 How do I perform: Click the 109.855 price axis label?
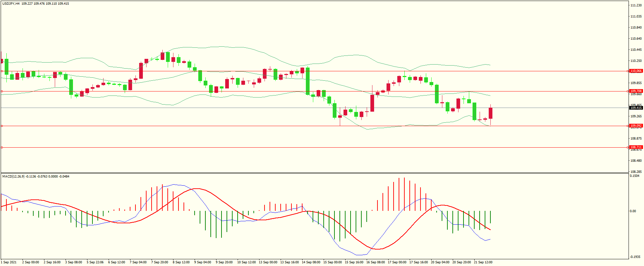coord(636,83)
